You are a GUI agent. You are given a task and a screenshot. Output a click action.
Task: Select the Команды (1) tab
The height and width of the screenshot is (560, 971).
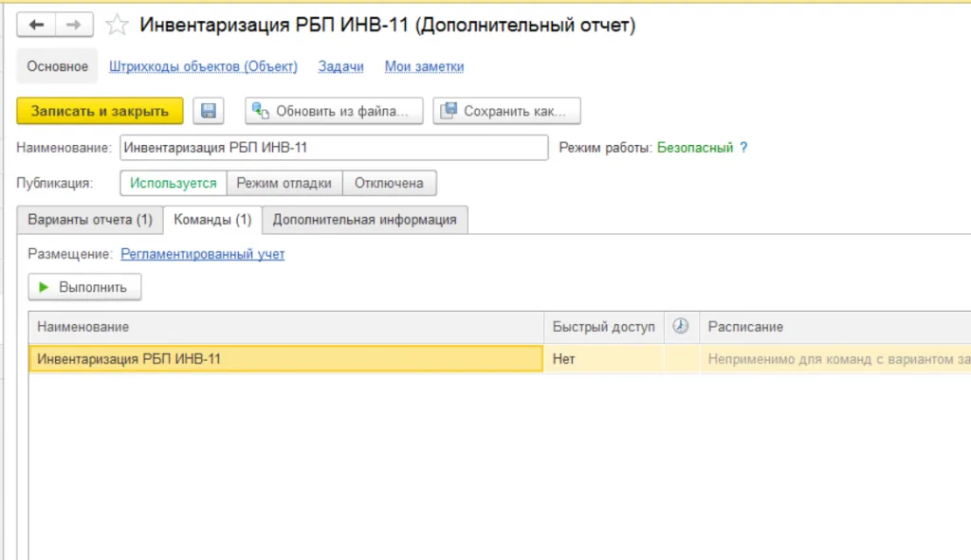click(x=212, y=220)
